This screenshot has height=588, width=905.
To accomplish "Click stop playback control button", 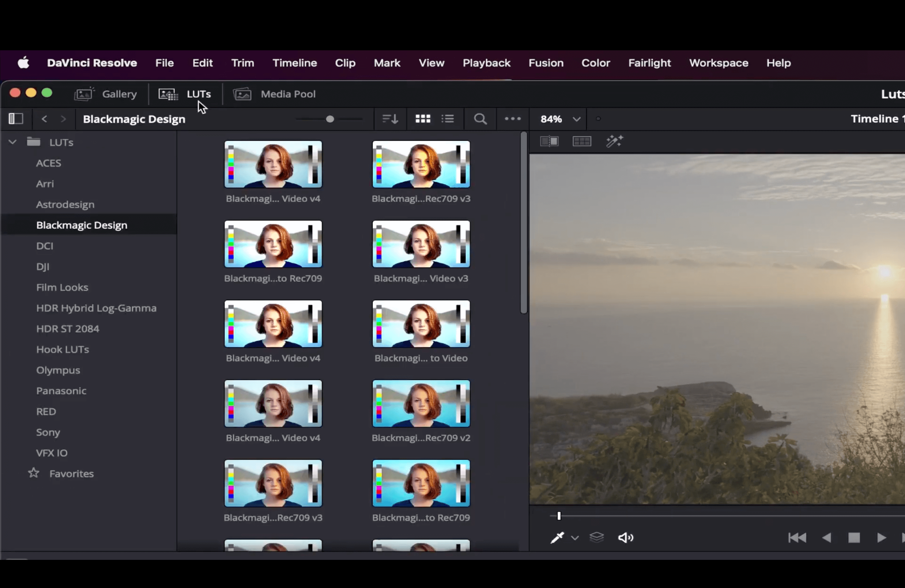I will pyautogui.click(x=854, y=538).
